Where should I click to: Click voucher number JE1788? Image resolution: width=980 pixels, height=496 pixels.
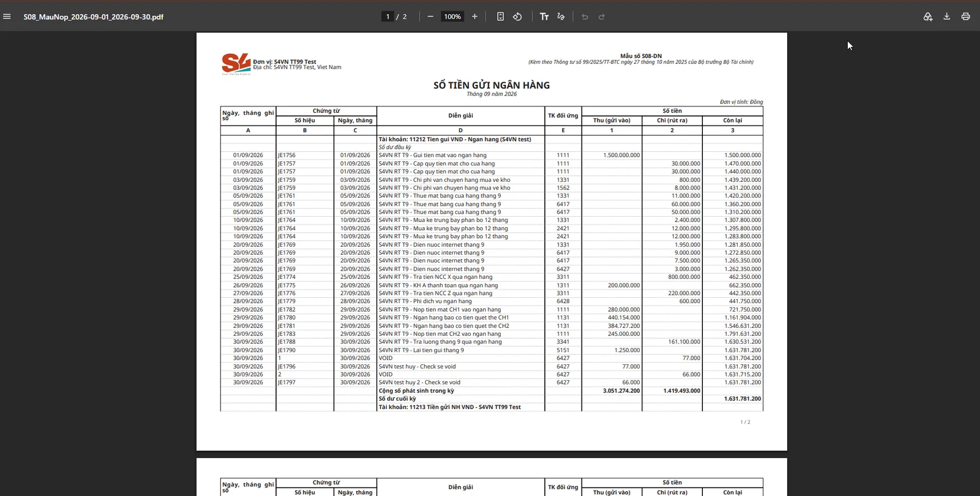pos(287,342)
